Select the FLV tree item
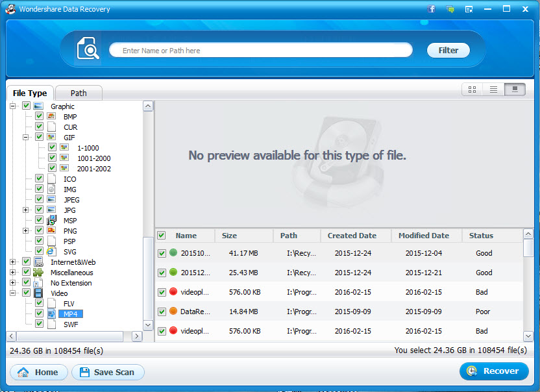The height and width of the screenshot is (392, 540). [x=69, y=304]
